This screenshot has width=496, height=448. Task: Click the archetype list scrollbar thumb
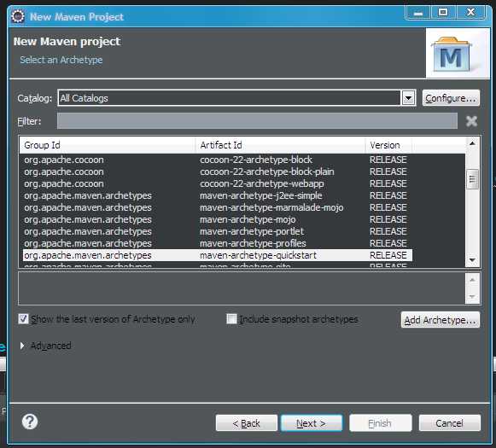pyautogui.click(x=472, y=179)
